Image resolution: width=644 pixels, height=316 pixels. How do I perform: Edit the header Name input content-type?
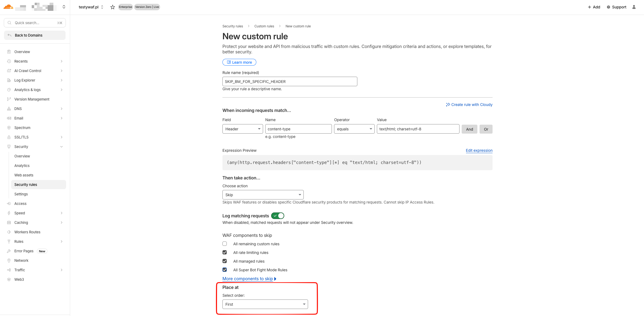coord(298,129)
